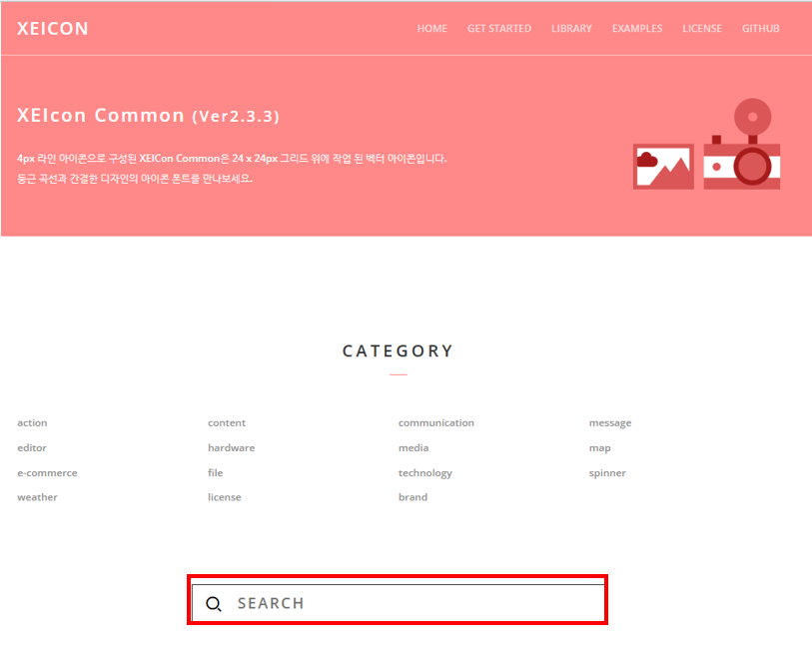Select the editor category
Image resolution: width=812 pixels, height=649 pixels.
[32, 447]
